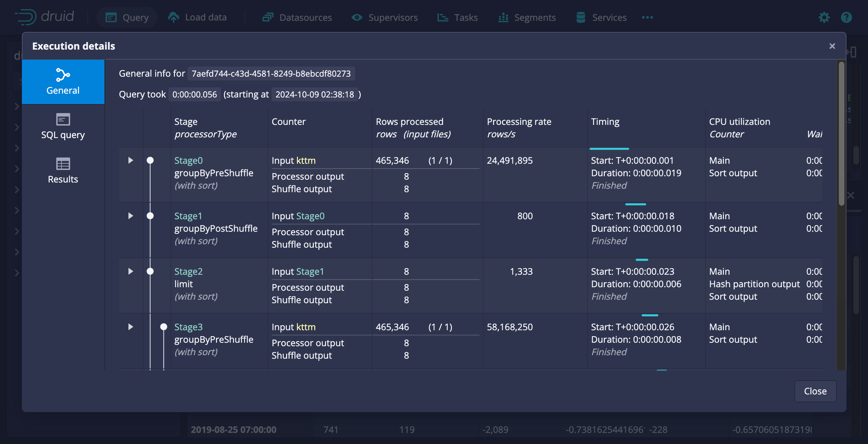Go to the Datasources view

(297, 17)
